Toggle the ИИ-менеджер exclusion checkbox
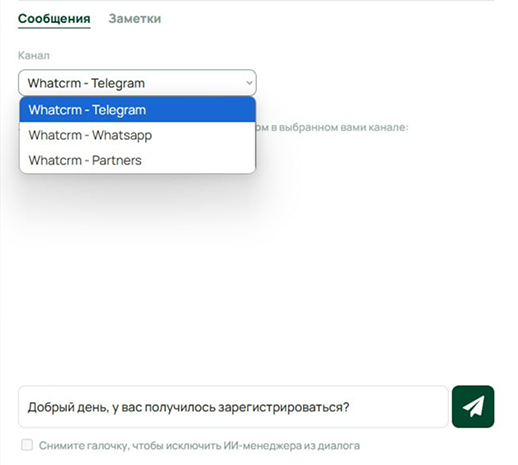This screenshot has height=465, width=518. click(27, 445)
